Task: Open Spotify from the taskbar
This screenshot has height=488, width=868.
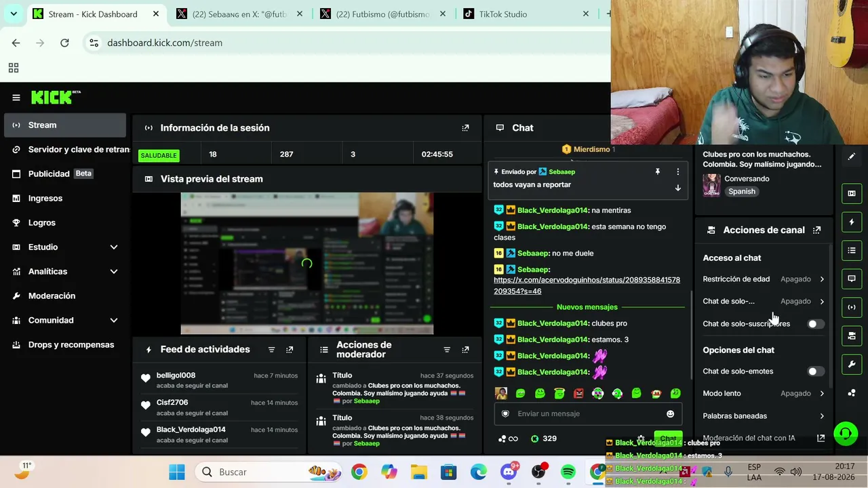Action: click(x=568, y=472)
